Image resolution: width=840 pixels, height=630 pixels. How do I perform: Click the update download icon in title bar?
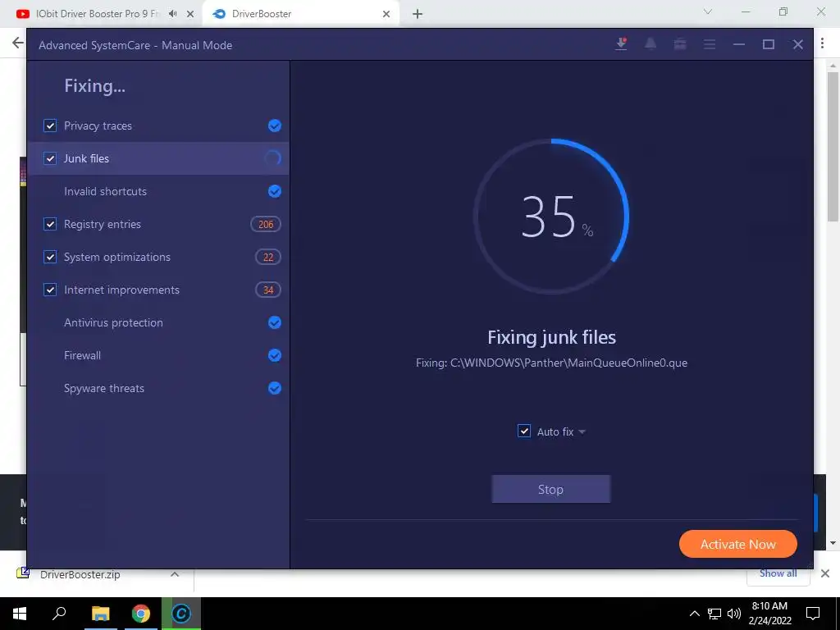tap(622, 44)
